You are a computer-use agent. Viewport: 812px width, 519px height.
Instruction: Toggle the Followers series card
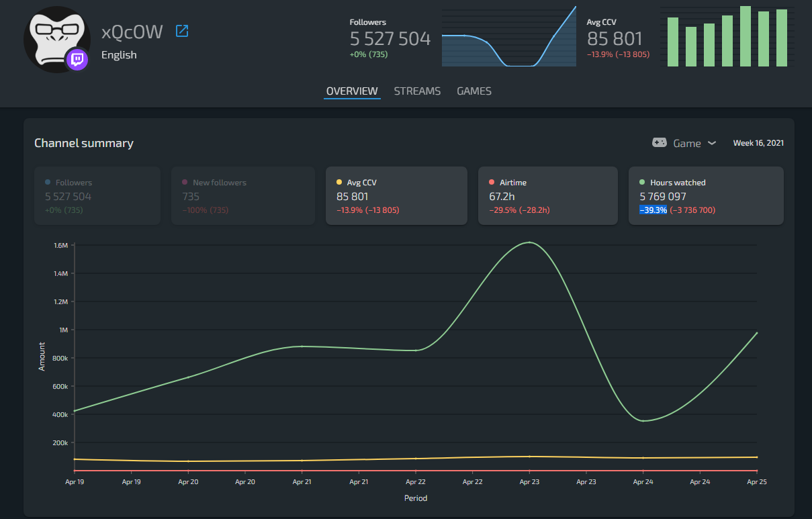(x=97, y=195)
